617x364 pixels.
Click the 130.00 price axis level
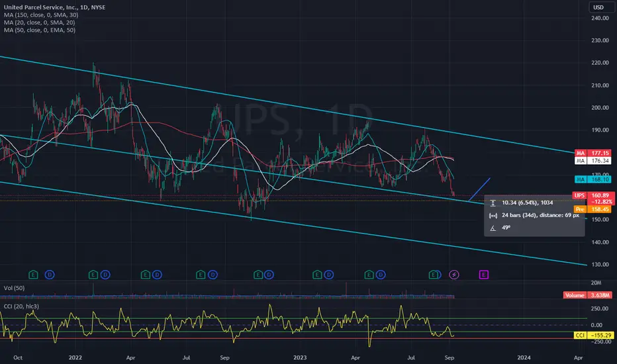click(600, 265)
